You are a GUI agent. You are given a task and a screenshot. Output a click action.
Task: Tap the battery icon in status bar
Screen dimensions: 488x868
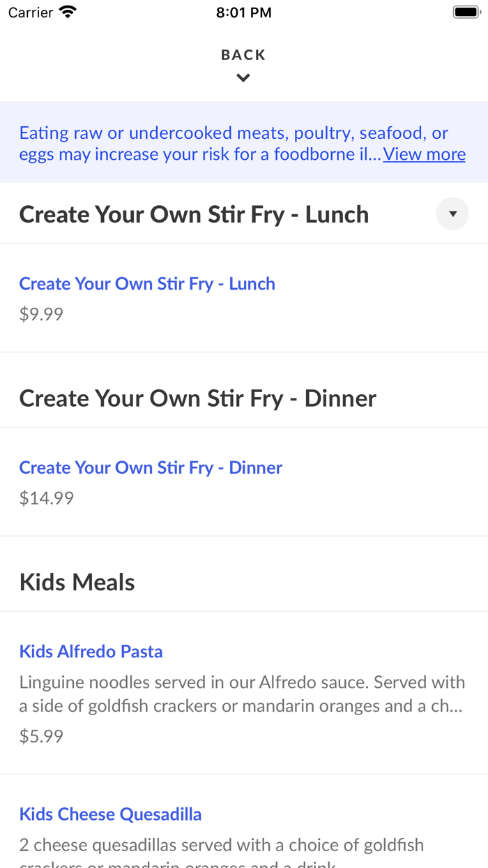[465, 13]
